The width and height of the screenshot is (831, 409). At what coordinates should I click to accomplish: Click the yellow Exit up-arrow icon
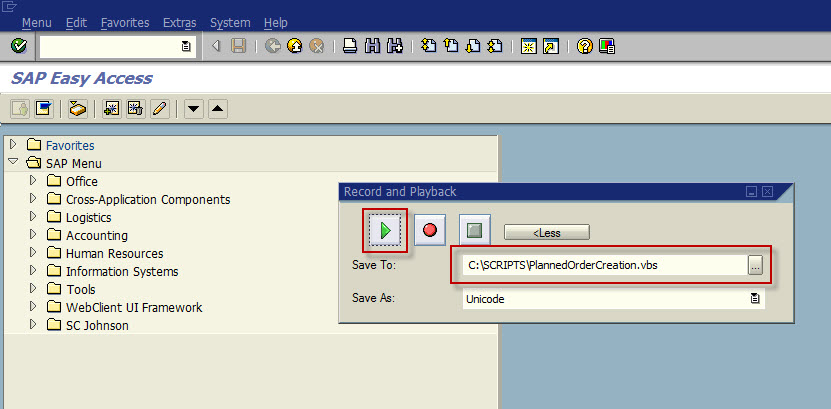pyautogui.click(x=295, y=47)
